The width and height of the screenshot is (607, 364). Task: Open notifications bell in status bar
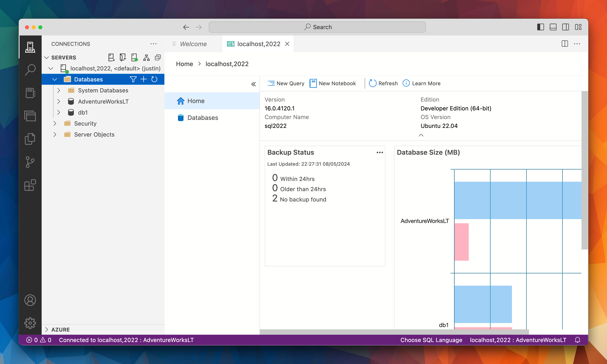point(578,340)
